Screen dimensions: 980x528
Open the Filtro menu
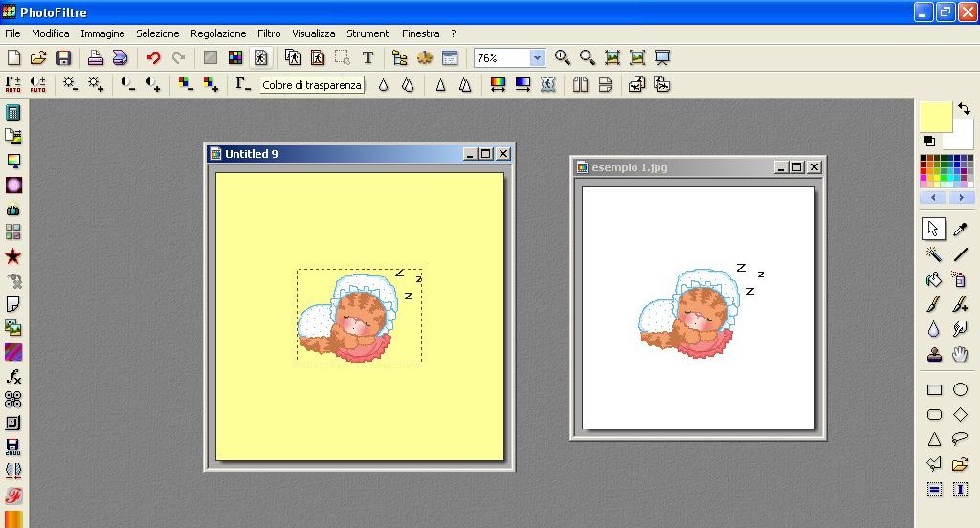pyautogui.click(x=269, y=33)
